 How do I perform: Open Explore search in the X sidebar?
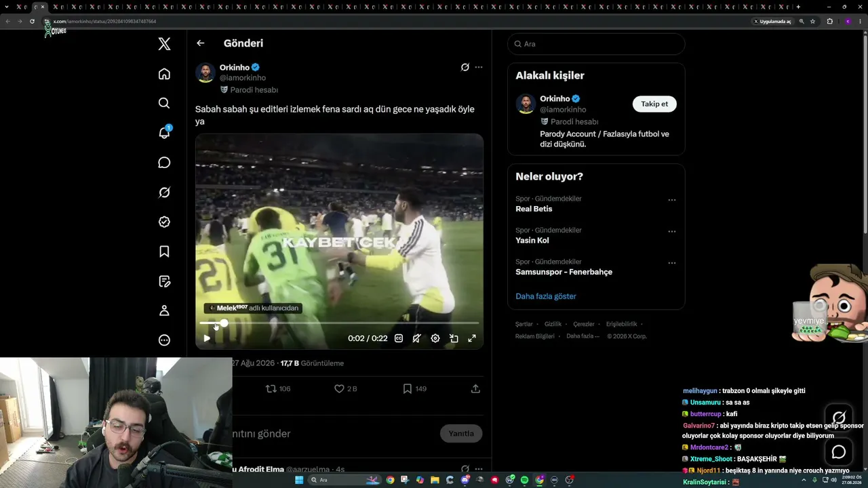pos(164,103)
